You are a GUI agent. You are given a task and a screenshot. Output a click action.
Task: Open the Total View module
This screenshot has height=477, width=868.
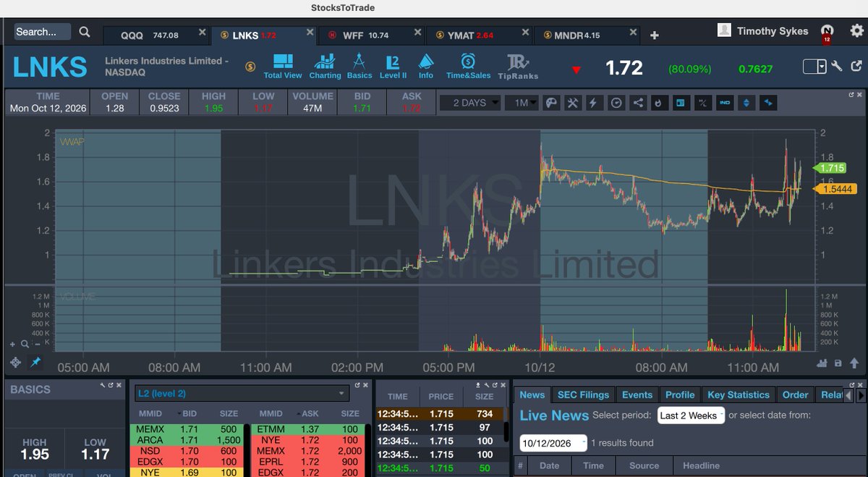283,66
